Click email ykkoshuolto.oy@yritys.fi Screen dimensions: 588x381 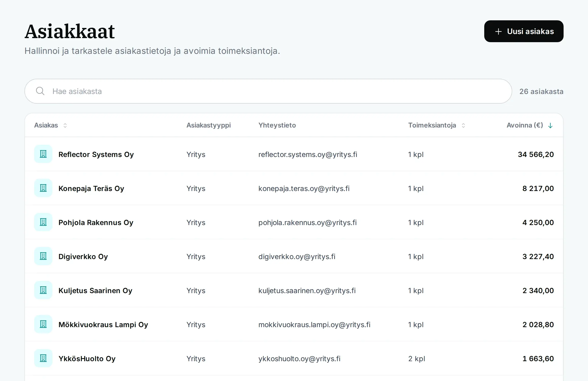[x=299, y=359]
